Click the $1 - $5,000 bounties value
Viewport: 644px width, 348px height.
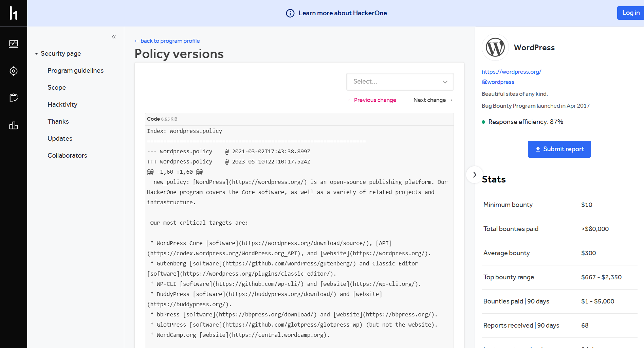coord(598,301)
